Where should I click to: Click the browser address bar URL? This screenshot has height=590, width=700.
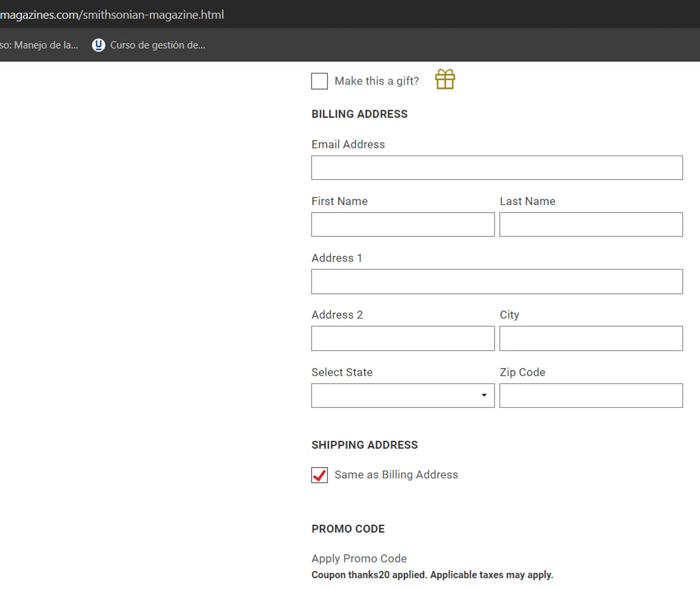[x=112, y=14]
